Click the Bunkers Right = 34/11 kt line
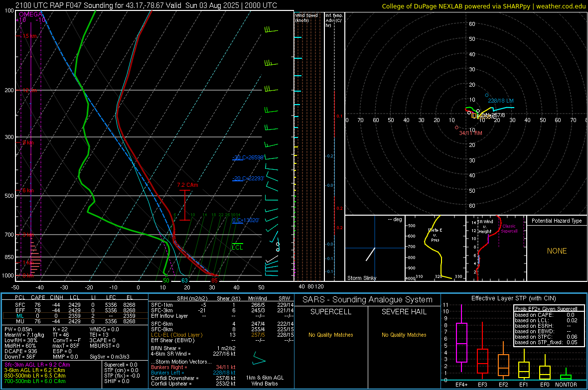This screenshot has width=588, height=390. pyautogui.click(x=193, y=367)
